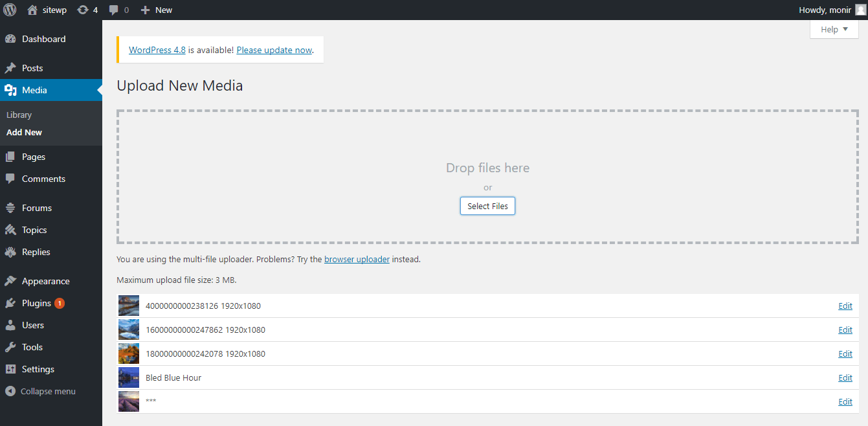
Task: Click the Tools wrench icon
Action: (x=10, y=347)
